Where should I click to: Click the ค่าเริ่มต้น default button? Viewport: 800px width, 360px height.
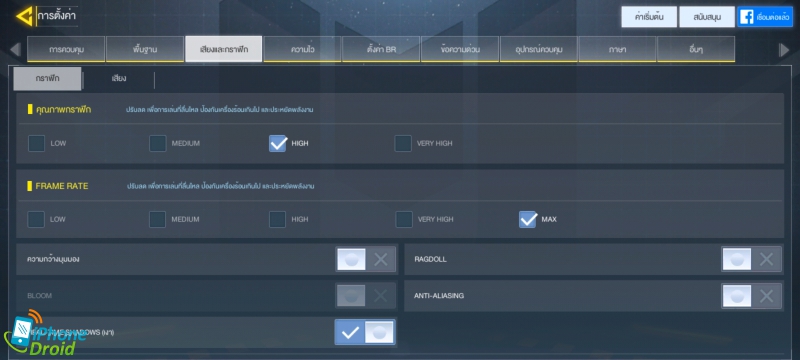click(x=649, y=17)
